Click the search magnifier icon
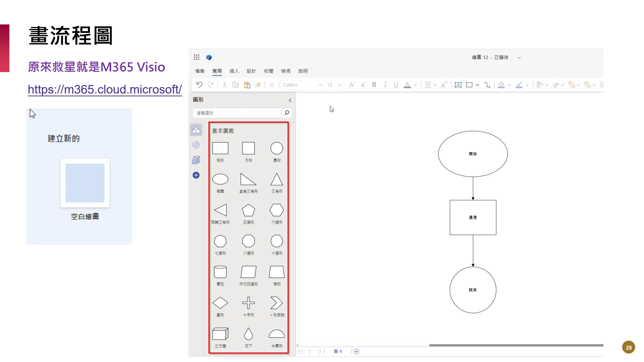 point(287,113)
